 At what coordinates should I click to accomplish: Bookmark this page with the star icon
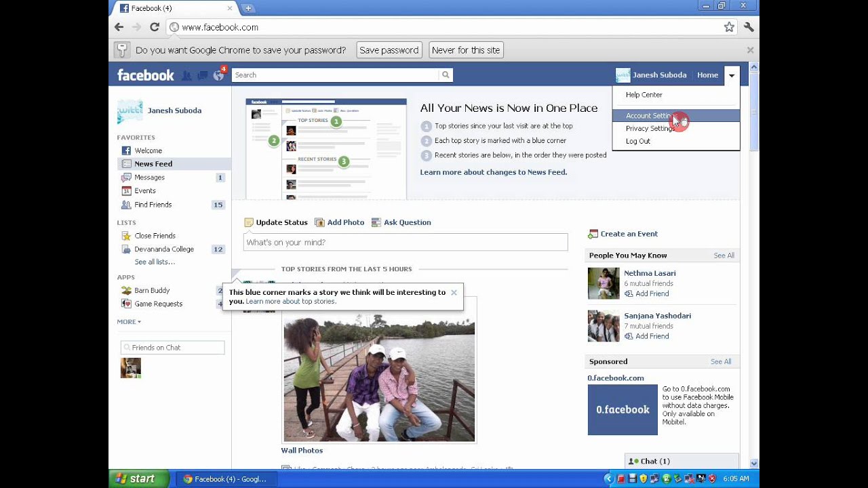[x=729, y=27]
